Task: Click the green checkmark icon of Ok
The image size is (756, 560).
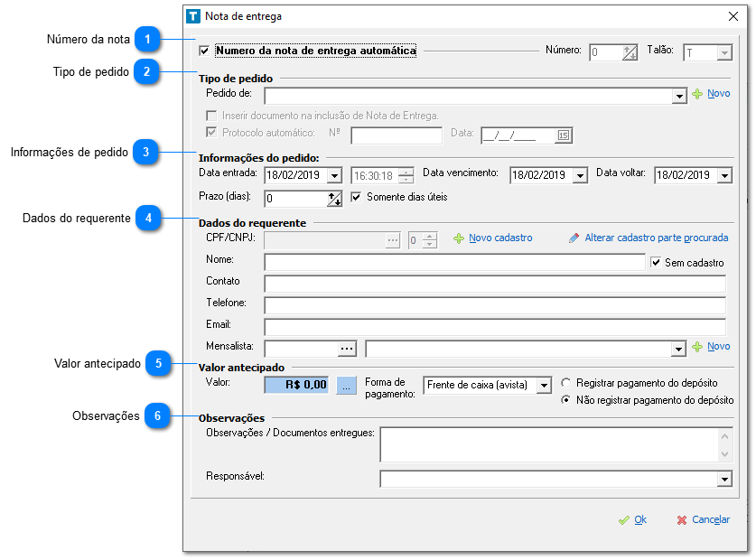Action: pyautogui.click(x=624, y=520)
